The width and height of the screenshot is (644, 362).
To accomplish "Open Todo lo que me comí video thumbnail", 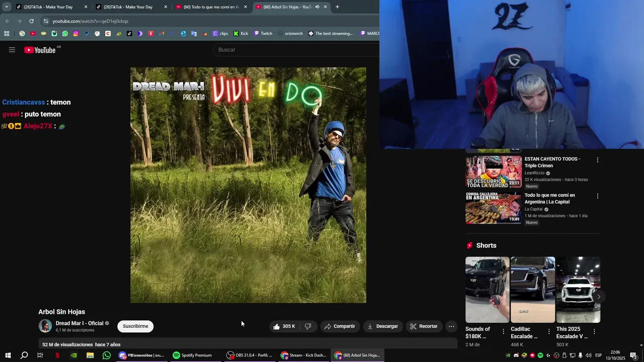I will (494, 208).
